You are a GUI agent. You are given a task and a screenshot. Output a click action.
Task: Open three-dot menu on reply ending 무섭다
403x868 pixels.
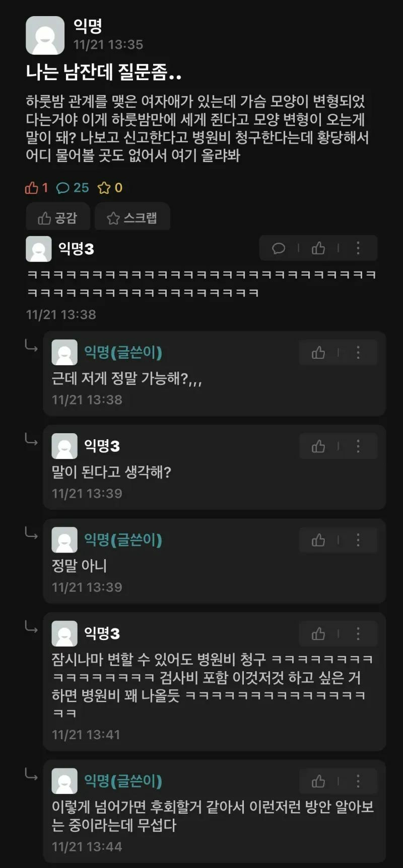[358, 781]
